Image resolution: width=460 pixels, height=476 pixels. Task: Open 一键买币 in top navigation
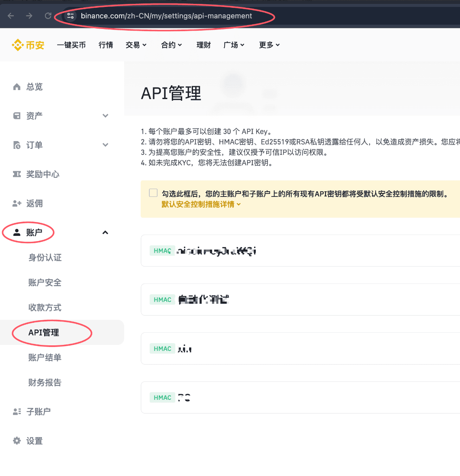click(x=71, y=45)
